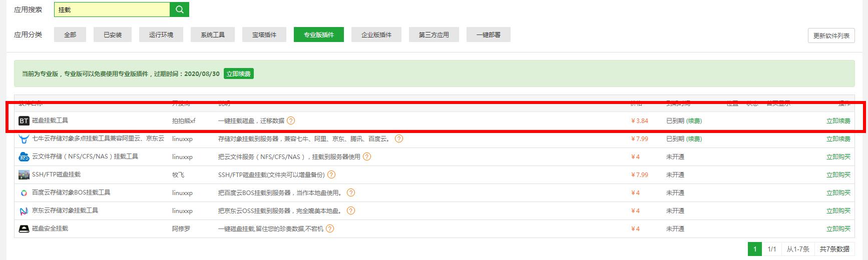This screenshot has width=868, height=260.
Task: Click 立即续费 in the green notice bar
Action: click(x=238, y=73)
